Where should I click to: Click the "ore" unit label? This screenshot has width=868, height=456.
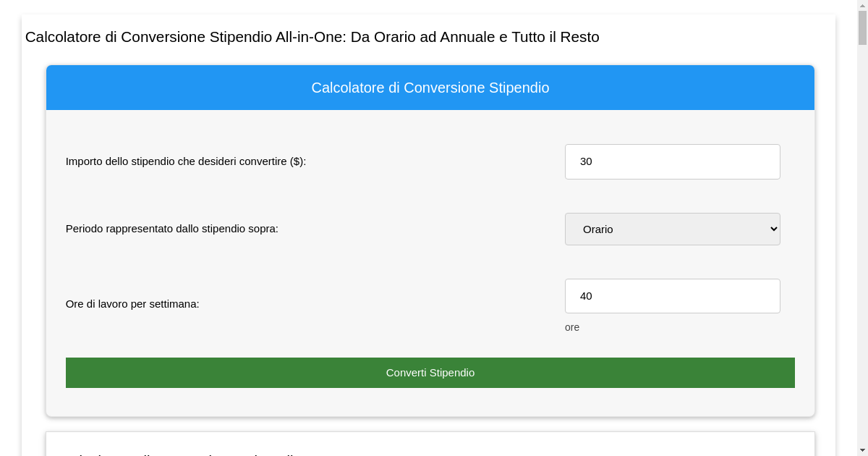(571, 327)
